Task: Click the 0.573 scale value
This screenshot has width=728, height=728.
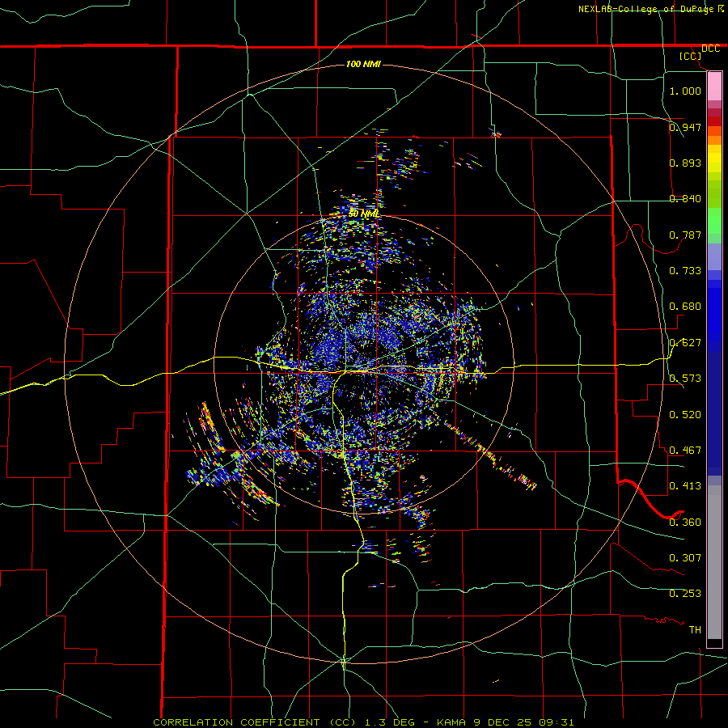Action: click(685, 379)
